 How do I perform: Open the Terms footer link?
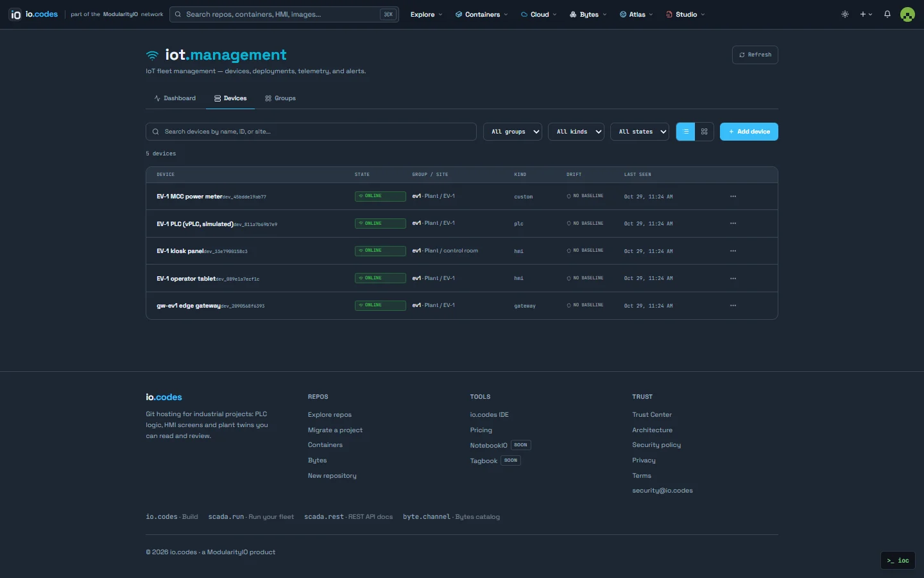tap(642, 476)
